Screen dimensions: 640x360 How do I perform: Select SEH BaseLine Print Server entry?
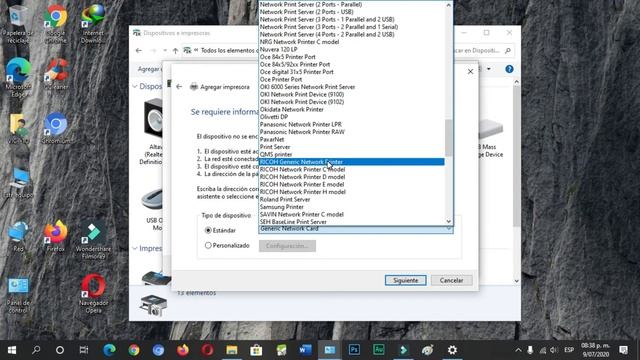(351, 222)
